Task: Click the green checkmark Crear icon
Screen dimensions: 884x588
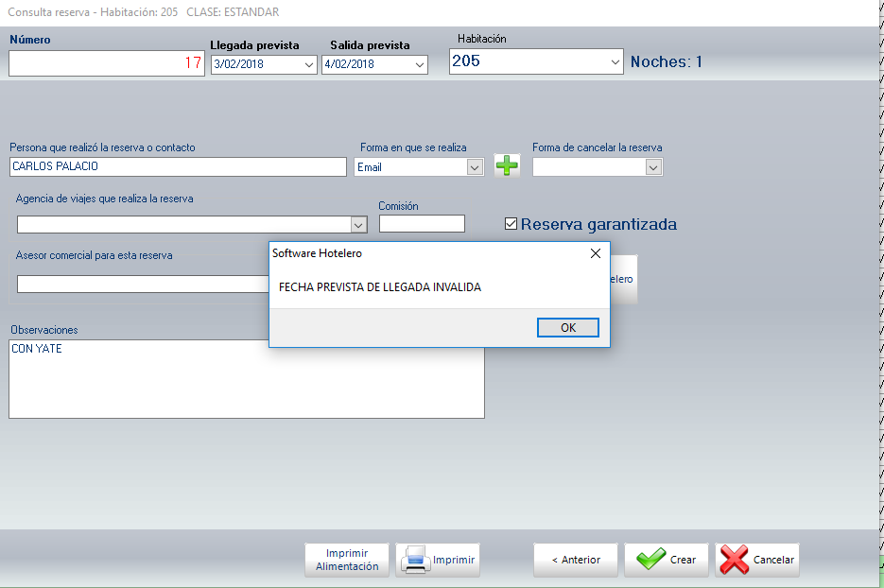Action: tap(650, 560)
